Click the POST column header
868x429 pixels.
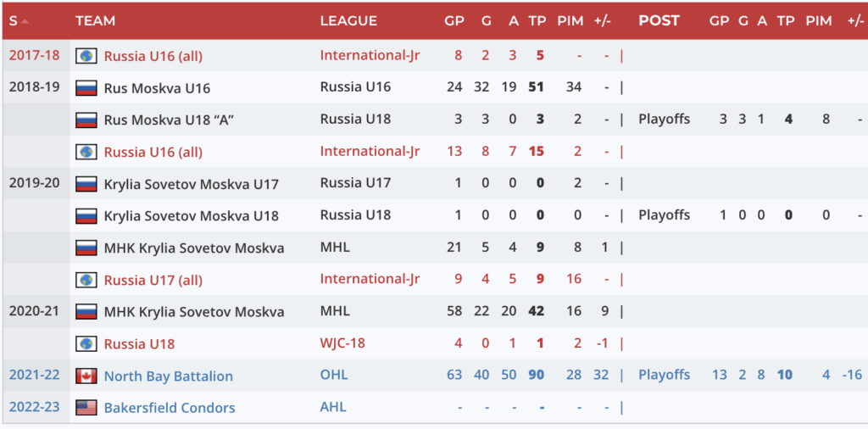[659, 20]
